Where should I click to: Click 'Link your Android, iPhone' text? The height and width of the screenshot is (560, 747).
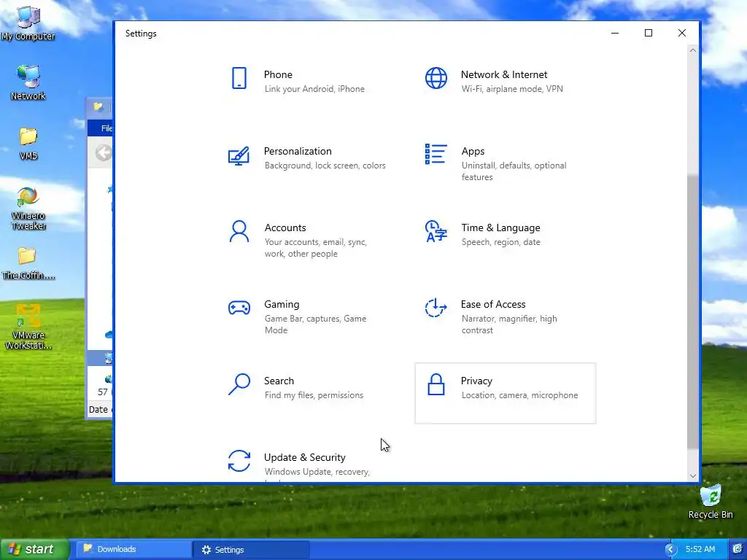314,89
